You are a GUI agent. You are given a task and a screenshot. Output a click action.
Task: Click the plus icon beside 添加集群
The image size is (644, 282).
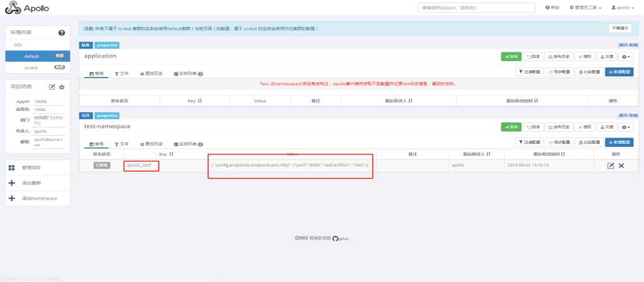click(11, 183)
